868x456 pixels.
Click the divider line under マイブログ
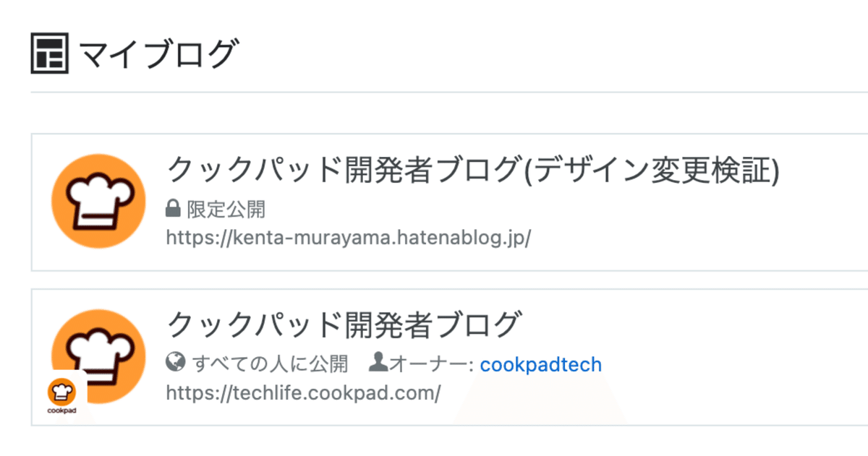449,92
